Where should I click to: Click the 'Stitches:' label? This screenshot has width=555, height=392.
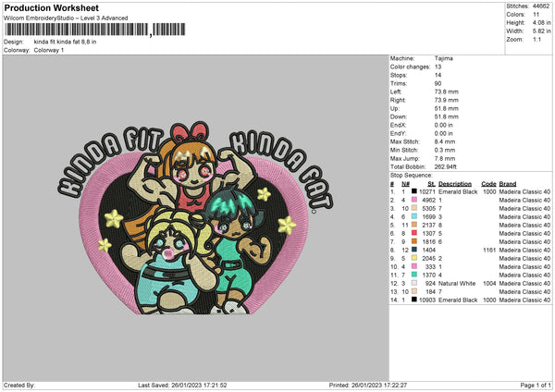click(517, 6)
